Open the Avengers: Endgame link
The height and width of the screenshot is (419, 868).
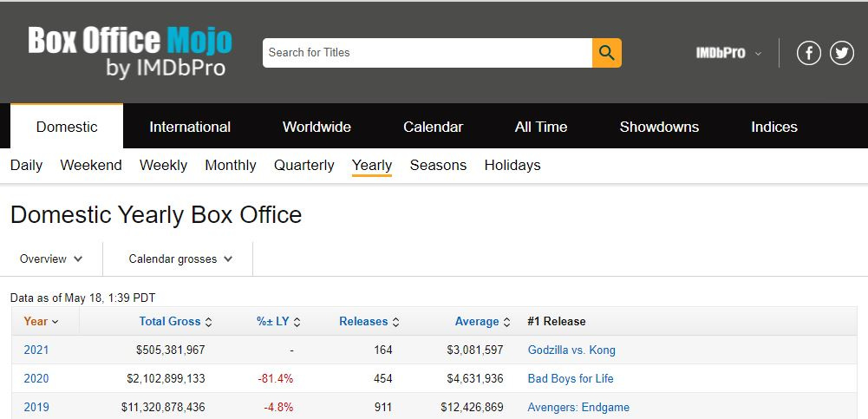(x=578, y=408)
